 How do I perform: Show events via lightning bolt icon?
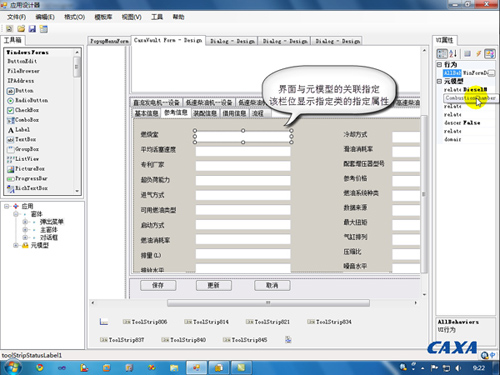point(479,54)
